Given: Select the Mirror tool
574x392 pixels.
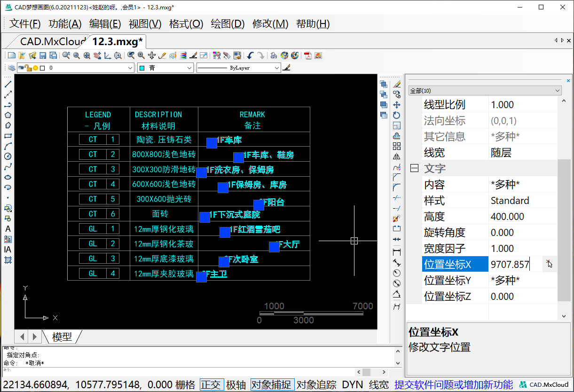Looking at the screenshot, I should [397, 157].
